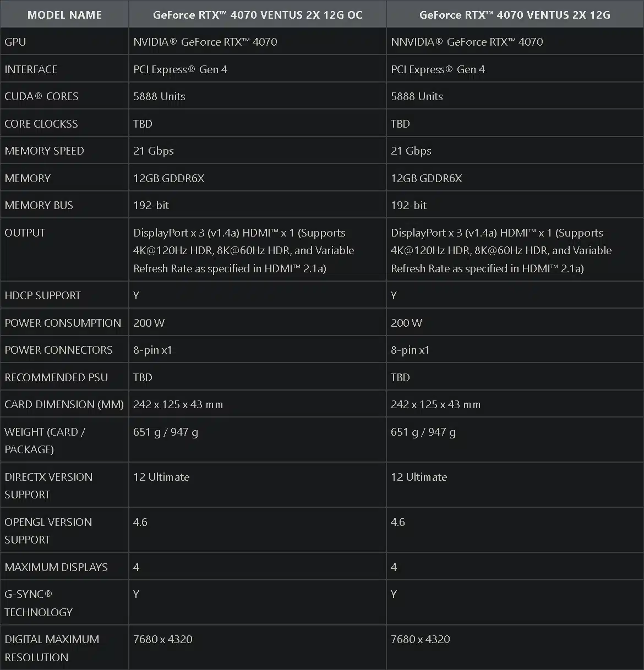Click the CUDA CORES row label
The width and height of the screenshot is (644, 670).
(x=42, y=96)
